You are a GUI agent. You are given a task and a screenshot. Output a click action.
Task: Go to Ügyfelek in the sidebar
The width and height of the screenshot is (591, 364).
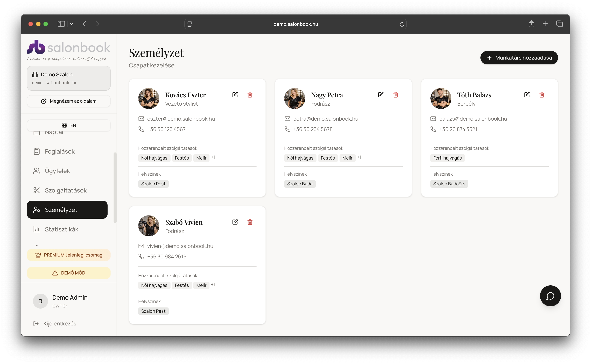(x=67, y=171)
